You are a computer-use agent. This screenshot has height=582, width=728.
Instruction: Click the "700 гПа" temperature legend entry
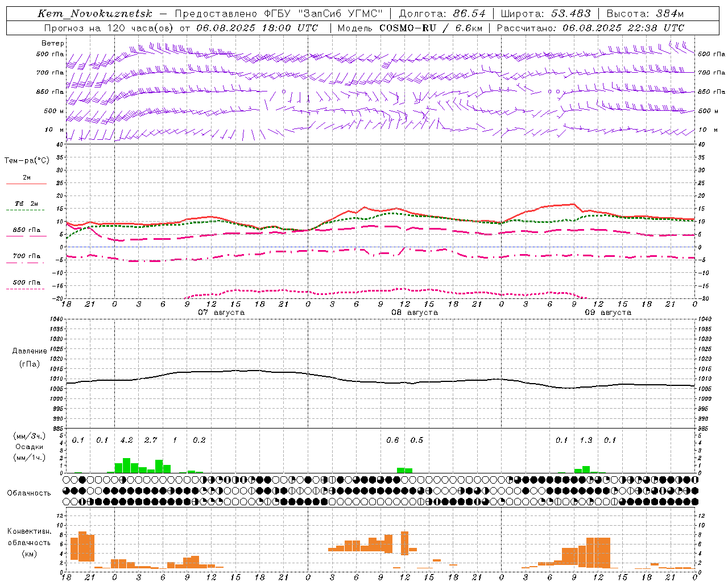pyautogui.click(x=26, y=256)
